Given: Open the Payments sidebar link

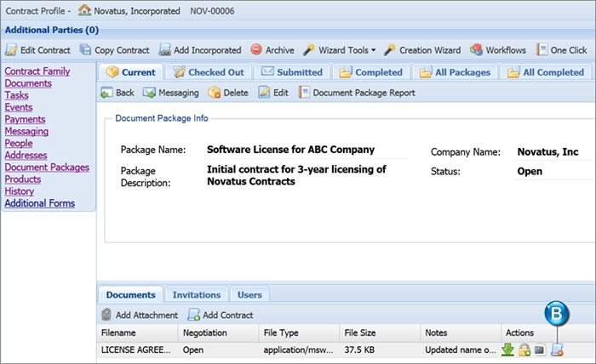Looking at the screenshot, I should (x=25, y=119).
